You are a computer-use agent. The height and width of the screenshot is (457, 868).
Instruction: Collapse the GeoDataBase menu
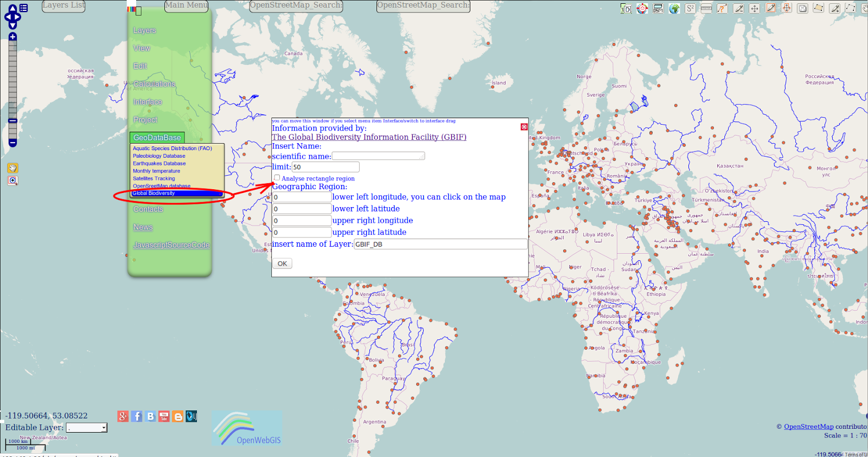coord(157,138)
